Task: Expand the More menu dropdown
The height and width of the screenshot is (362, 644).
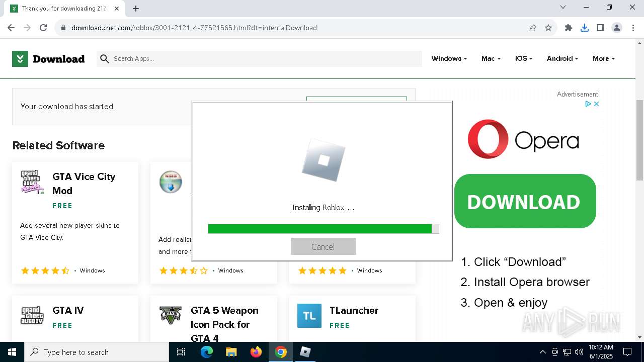Action: coord(604,58)
